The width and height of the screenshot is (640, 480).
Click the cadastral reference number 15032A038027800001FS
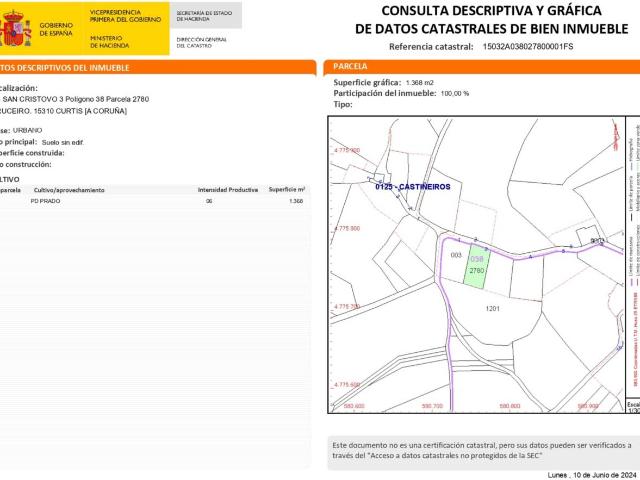point(527,47)
